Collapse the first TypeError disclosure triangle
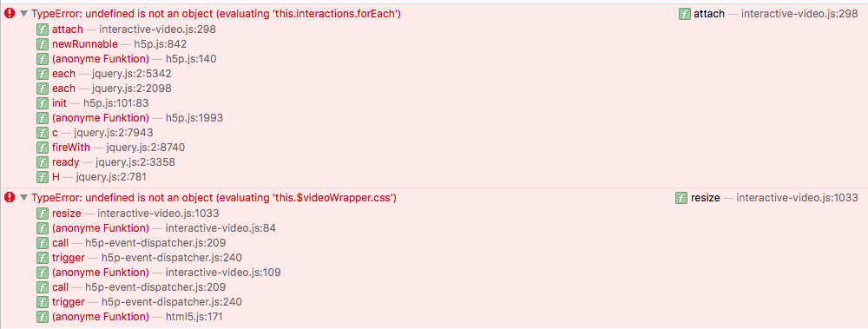The width and height of the screenshot is (868, 329). [23, 15]
